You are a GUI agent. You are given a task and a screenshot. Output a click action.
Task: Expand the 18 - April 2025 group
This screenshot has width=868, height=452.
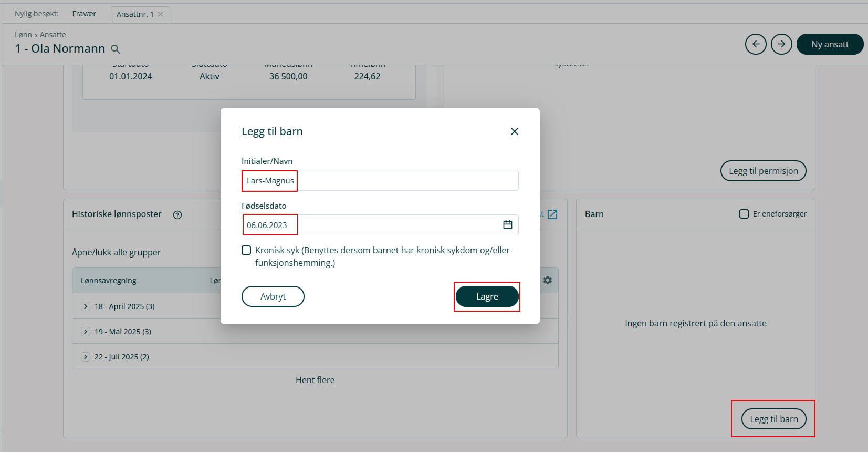coord(86,306)
